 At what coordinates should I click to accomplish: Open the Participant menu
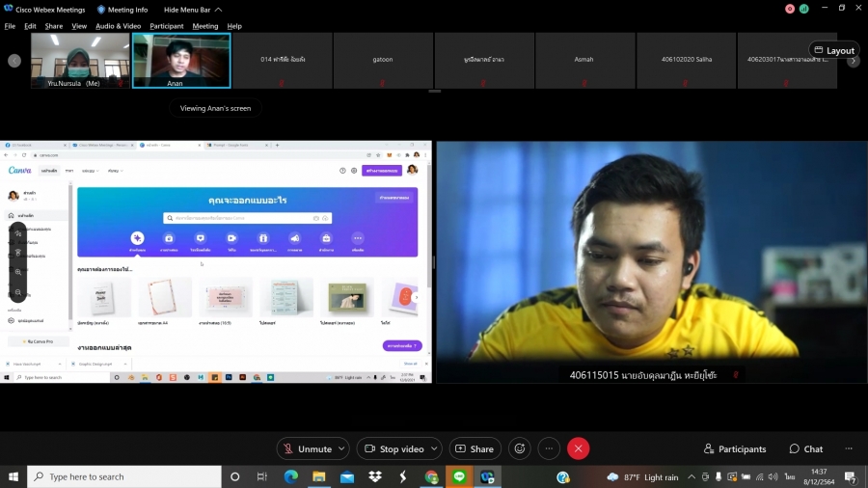tap(166, 26)
